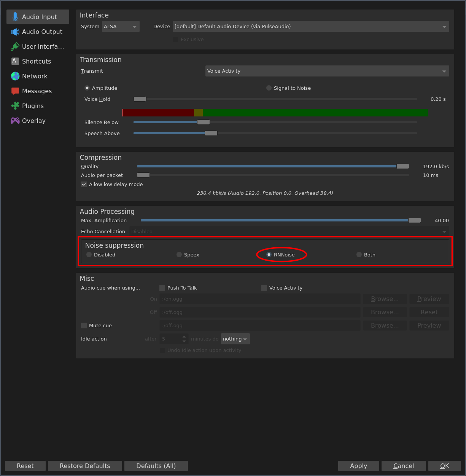
Task: Uncheck Allow low delay mode
Action: pos(84,184)
